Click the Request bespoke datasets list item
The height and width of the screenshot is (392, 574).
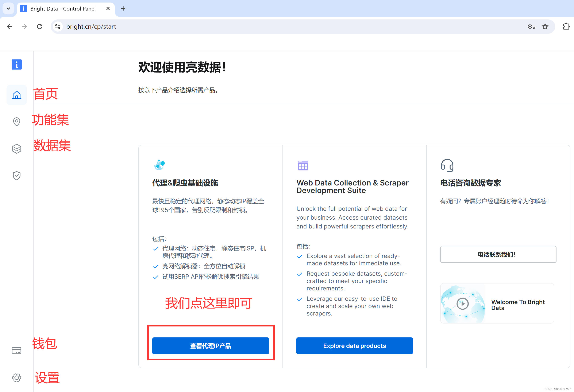tap(357, 281)
